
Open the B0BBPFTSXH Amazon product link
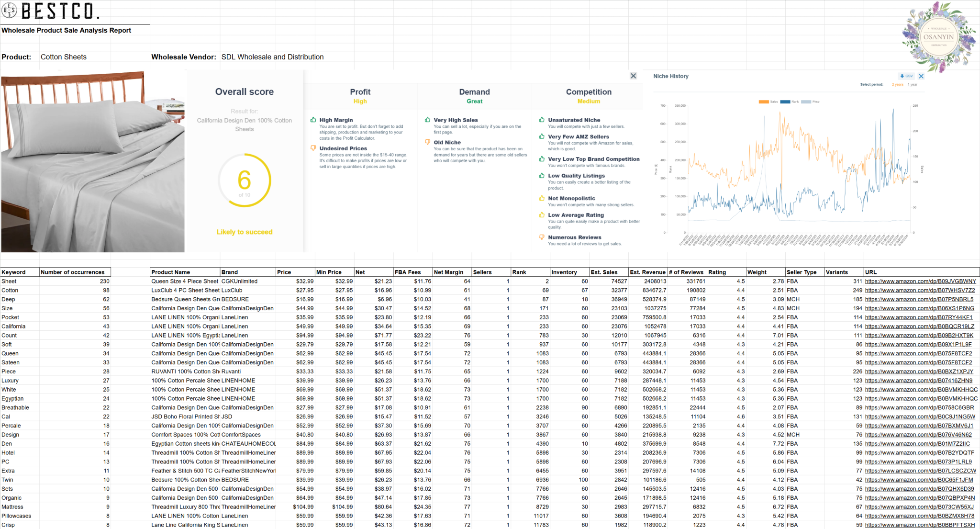(920, 525)
